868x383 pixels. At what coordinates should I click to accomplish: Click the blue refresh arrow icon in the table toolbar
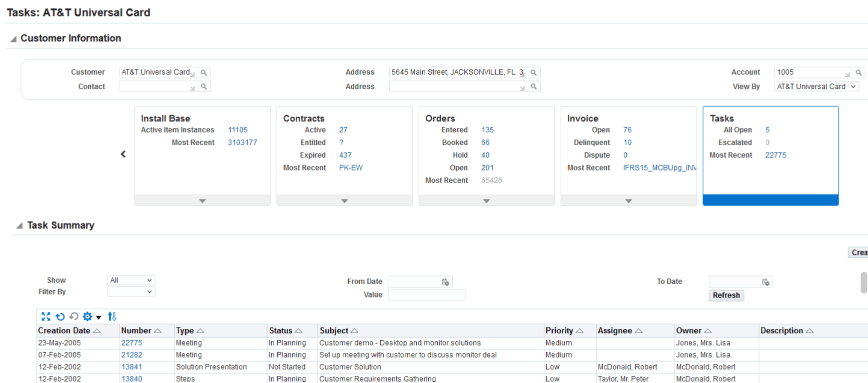[60, 316]
